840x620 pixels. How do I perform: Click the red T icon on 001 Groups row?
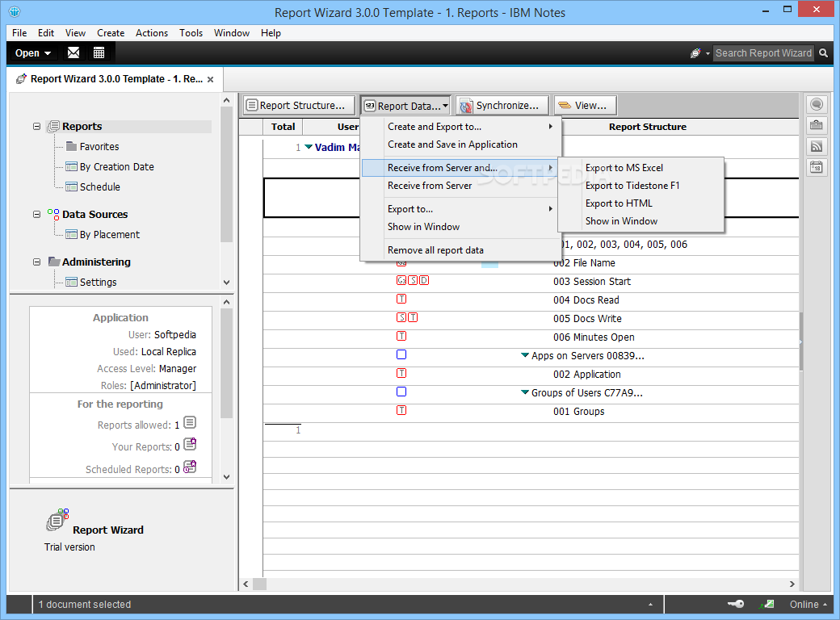pos(401,410)
